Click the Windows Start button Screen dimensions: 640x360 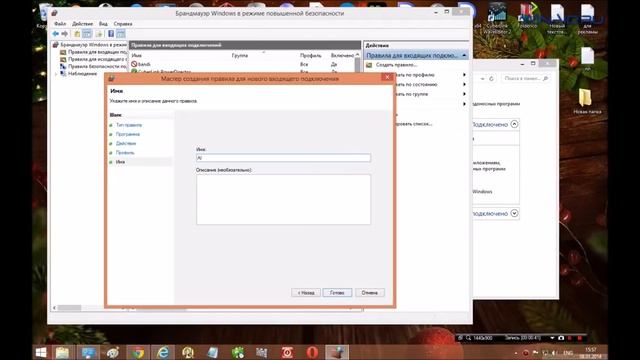click(41, 352)
